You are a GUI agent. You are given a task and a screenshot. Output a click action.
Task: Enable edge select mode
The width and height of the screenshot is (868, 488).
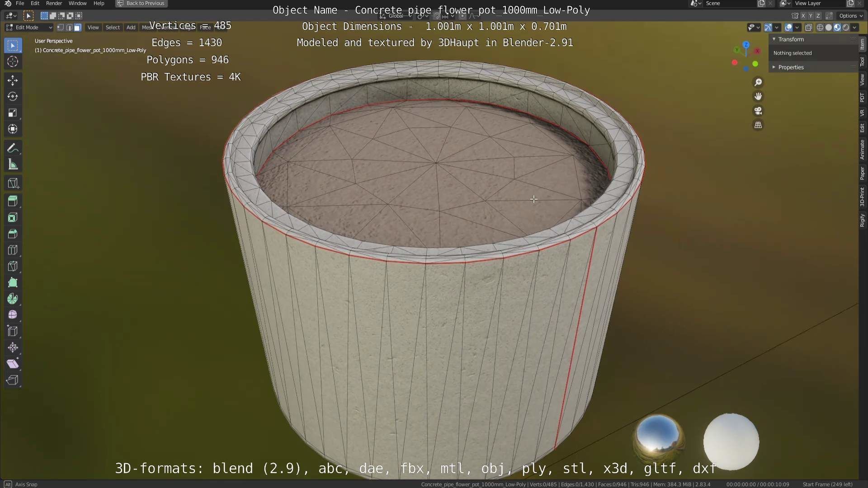click(x=69, y=28)
